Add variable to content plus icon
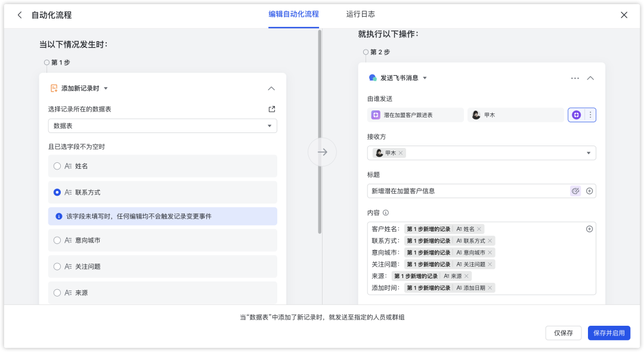 (x=589, y=229)
